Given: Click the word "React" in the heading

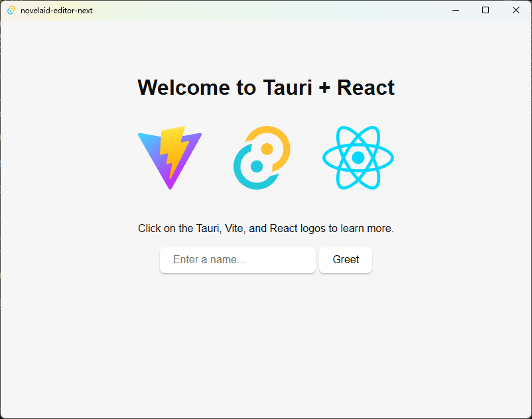Looking at the screenshot, I should coord(366,88).
